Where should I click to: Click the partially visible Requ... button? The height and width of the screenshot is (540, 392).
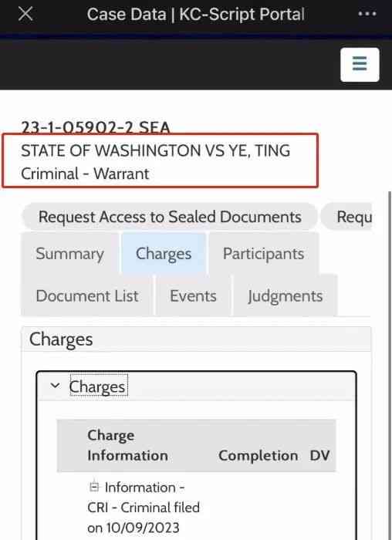(x=346, y=217)
